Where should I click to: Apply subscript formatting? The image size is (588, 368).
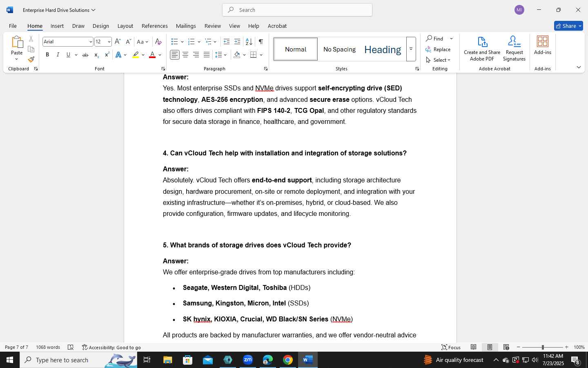96,55
